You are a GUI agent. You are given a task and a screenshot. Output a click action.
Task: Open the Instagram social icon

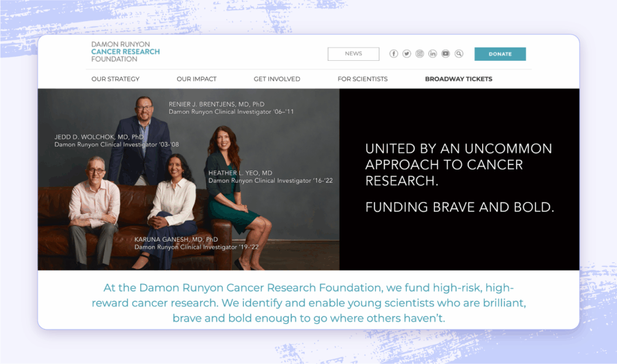(x=419, y=54)
